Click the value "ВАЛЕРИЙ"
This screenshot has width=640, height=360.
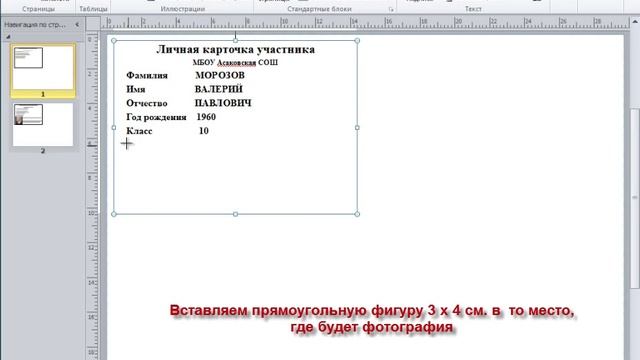tap(219, 89)
